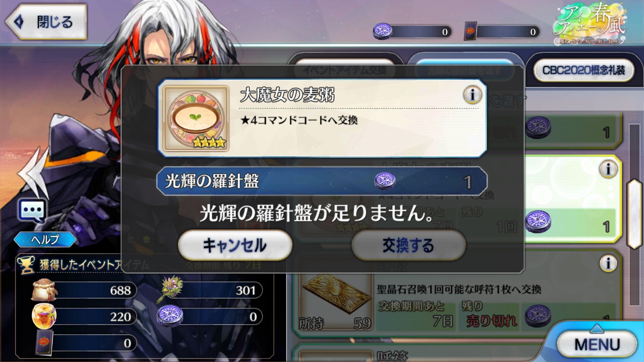The height and width of the screenshot is (362, 644).
Task: Tap the speech bubble chat icon
Action: pos(32,211)
